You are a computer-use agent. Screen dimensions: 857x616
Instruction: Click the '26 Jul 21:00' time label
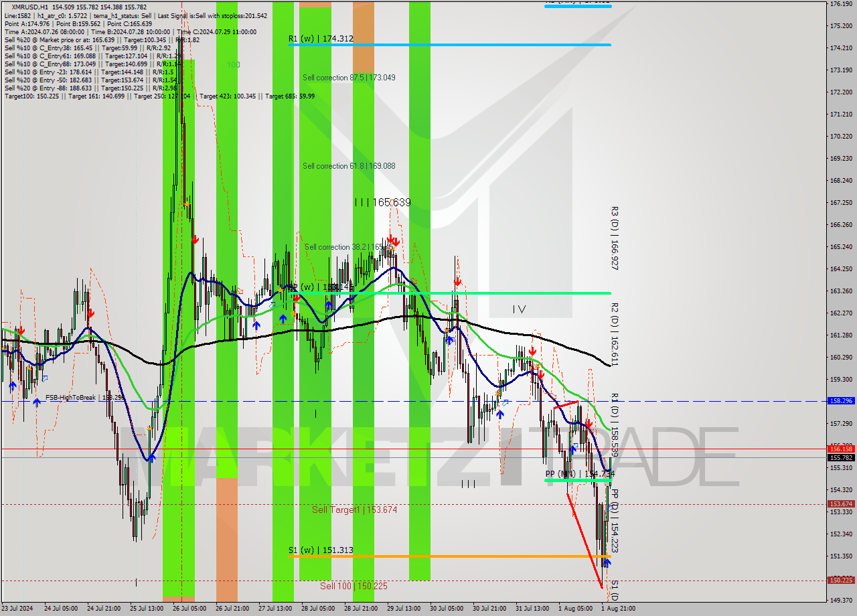tap(232, 609)
